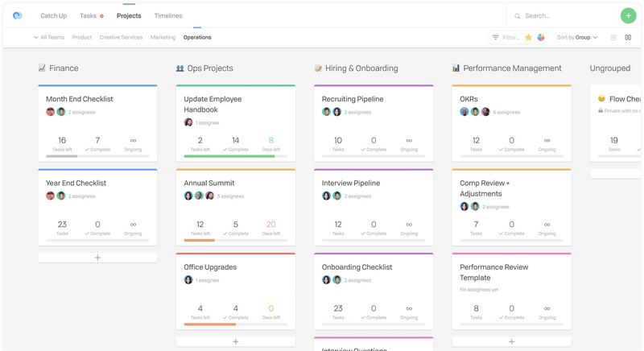The height and width of the screenshot is (351, 644).
Task: Select the Creative Services team
Action: pyautogui.click(x=122, y=37)
